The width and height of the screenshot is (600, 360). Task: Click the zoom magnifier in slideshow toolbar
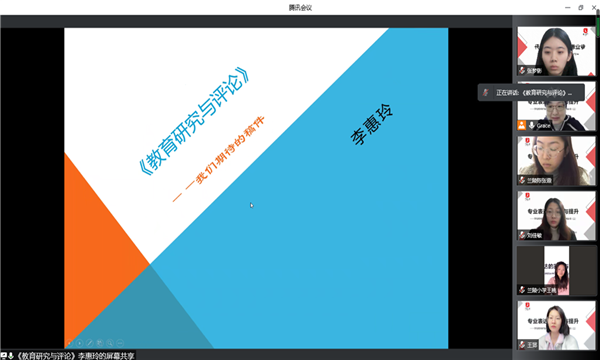[x=110, y=343]
